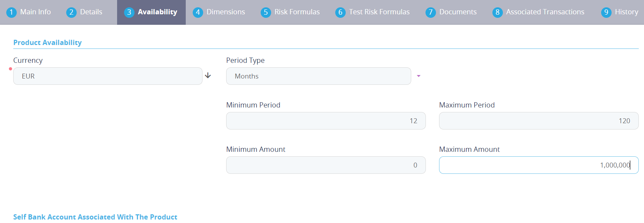The image size is (644, 223).
Task: Click the number 2 badge beside Details
Action: click(x=71, y=13)
